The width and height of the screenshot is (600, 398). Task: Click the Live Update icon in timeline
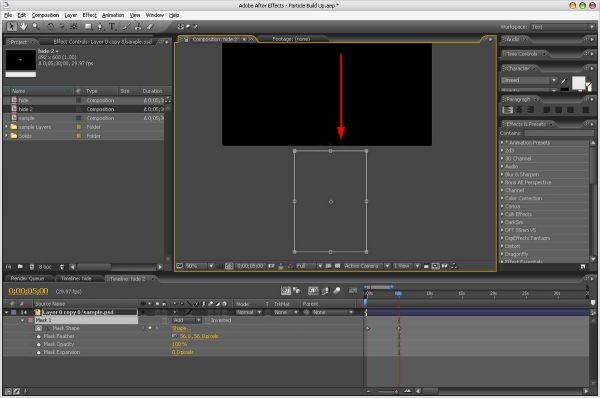[286, 291]
